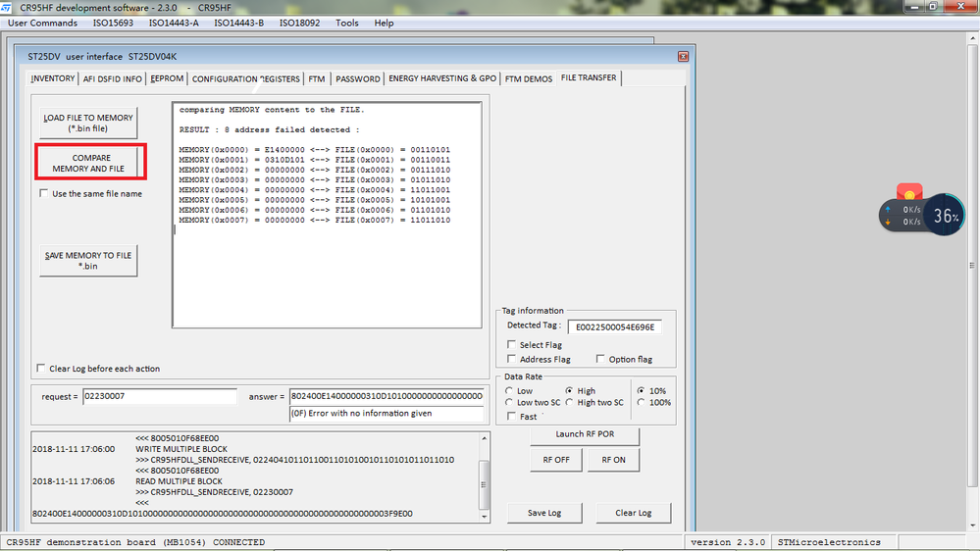The image size is (980, 551).
Task: Open the ISO15693 menu
Action: pos(113,23)
